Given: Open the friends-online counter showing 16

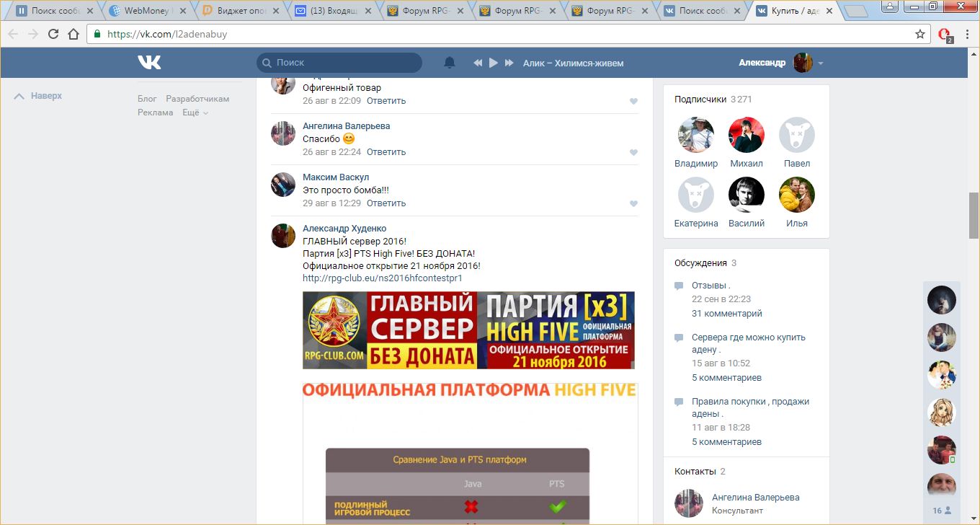Looking at the screenshot, I should [942, 511].
